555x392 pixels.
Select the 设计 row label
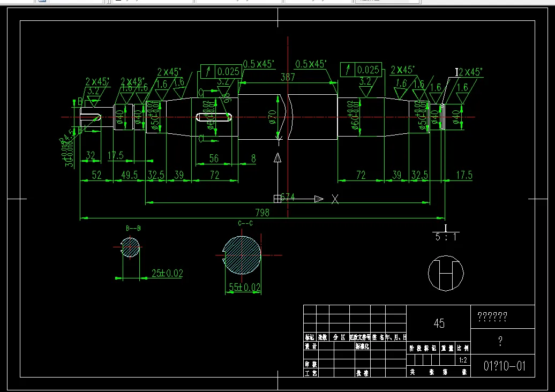311,346
